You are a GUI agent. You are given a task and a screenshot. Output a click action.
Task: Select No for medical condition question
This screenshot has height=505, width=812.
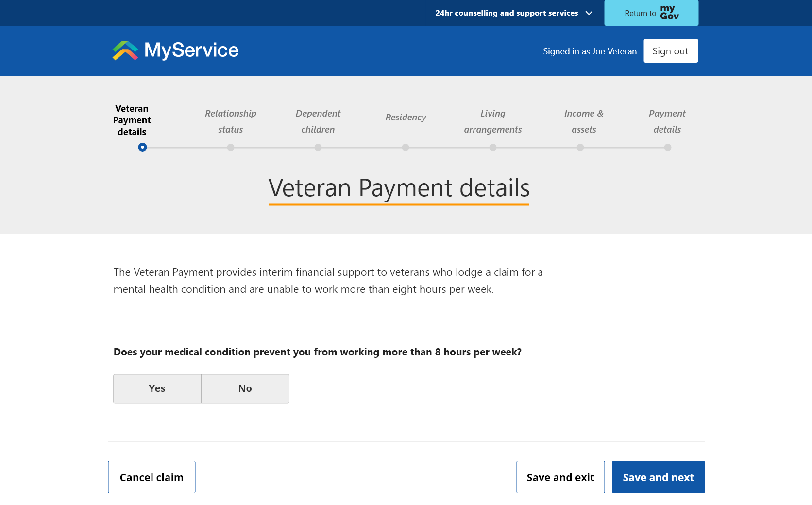[x=245, y=388]
